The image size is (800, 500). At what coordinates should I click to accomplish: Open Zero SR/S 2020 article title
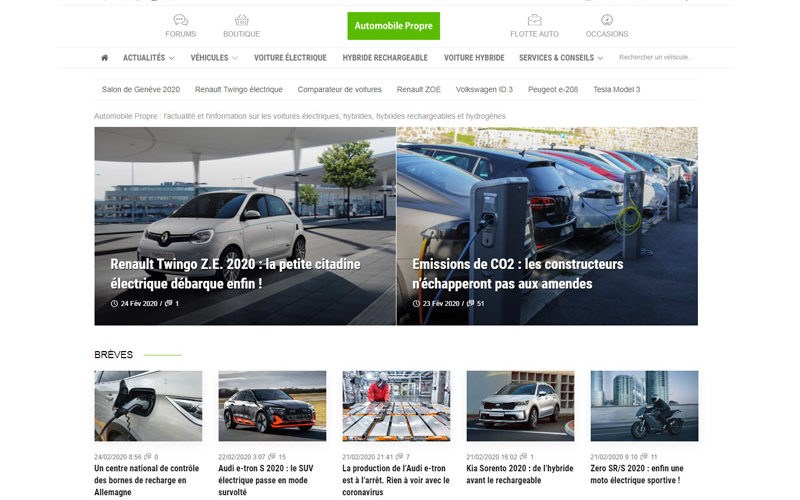pyautogui.click(x=637, y=474)
